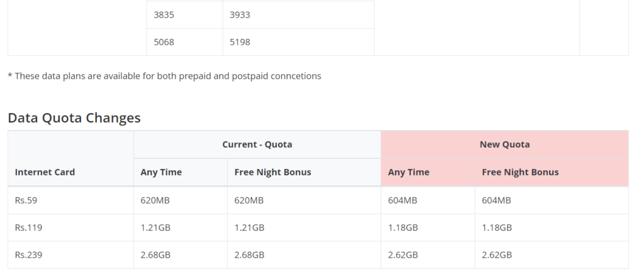This screenshot has height=279, width=644.
Task: Click the 1.18GB Free Night Bonus cell
Action: pos(552,227)
